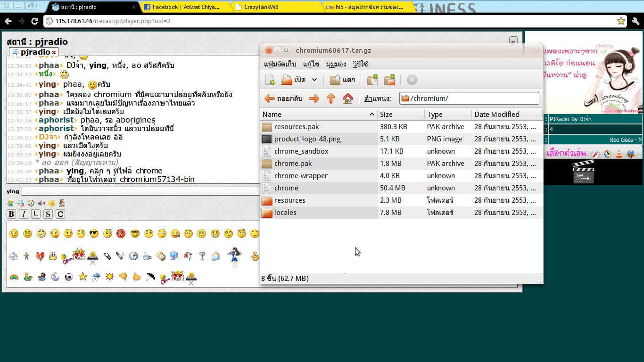Image resolution: width=644 pixels, height=362 pixels.
Task: Sort the file list by Size column
Action: pos(401,115)
